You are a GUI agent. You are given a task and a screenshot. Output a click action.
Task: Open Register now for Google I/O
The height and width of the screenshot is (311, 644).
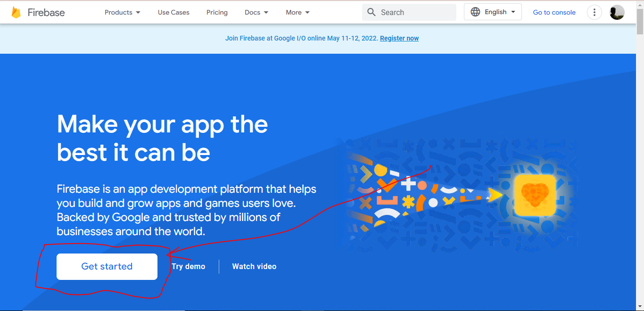click(399, 38)
